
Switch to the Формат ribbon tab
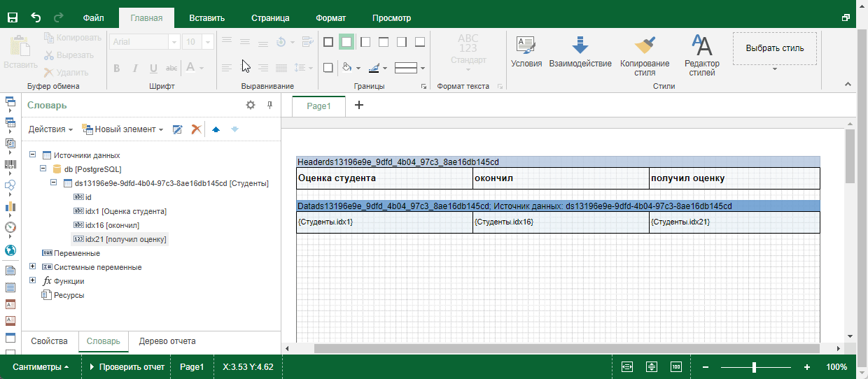click(330, 18)
